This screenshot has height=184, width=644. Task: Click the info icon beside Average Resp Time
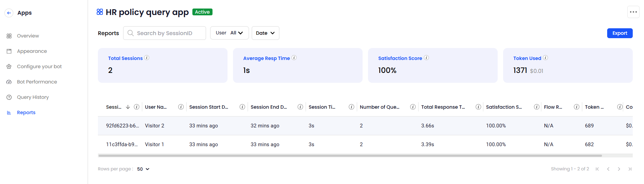click(x=294, y=58)
